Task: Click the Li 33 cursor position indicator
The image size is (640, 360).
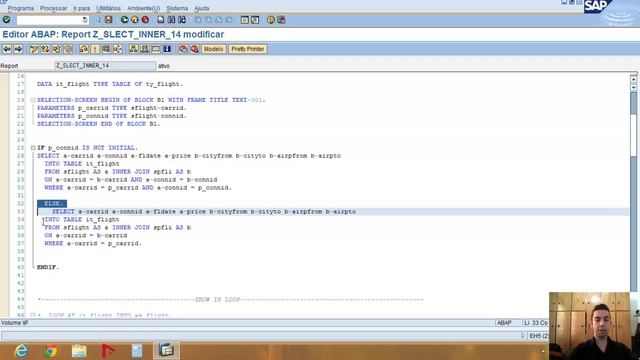Action: [x=536, y=323]
